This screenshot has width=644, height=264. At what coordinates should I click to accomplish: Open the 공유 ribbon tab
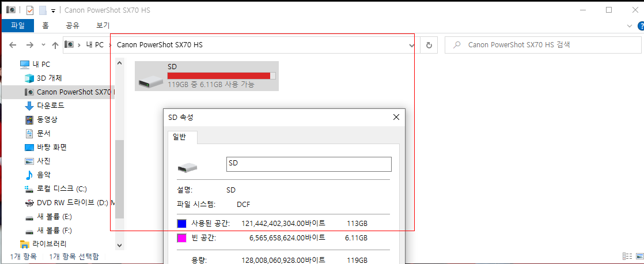(73, 25)
